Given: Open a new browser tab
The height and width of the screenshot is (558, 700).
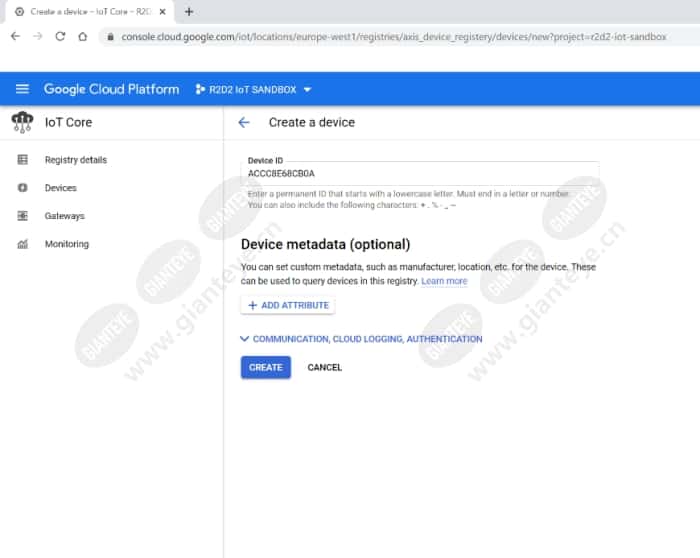Looking at the screenshot, I should pos(189,12).
